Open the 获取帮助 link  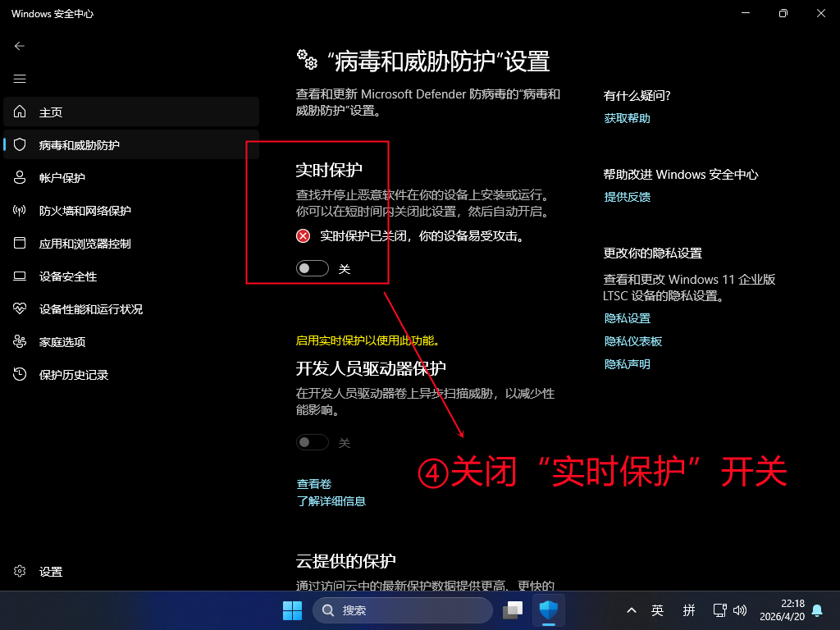[x=627, y=117]
